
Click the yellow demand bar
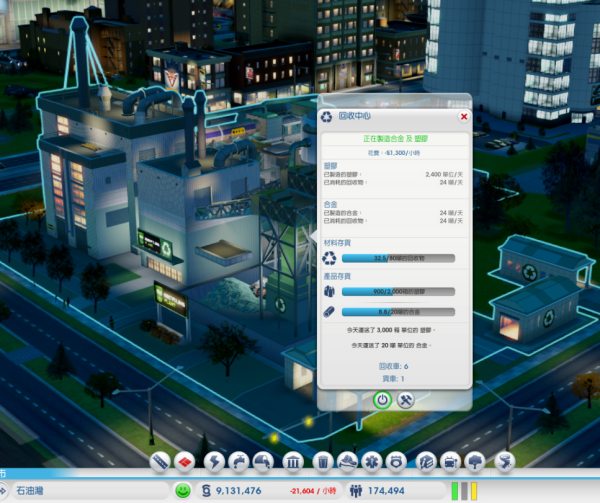tap(474, 490)
